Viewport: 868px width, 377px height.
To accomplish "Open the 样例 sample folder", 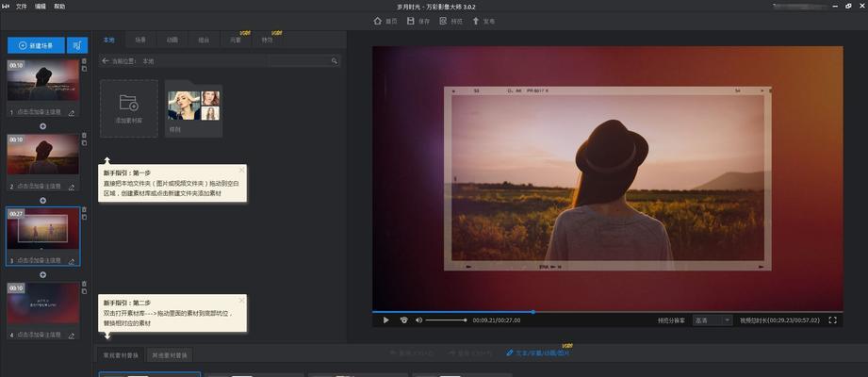I will 194,108.
